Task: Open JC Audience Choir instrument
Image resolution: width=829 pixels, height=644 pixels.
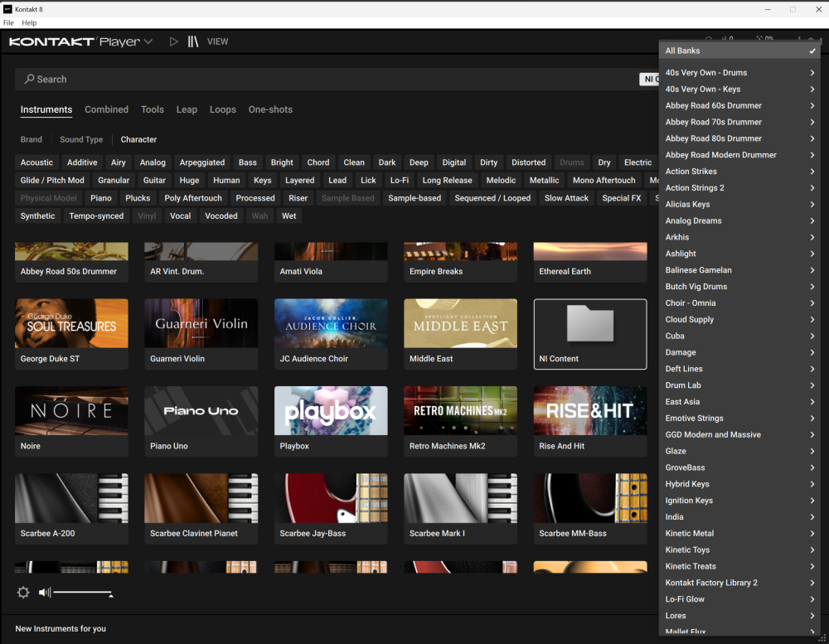Action: click(x=331, y=334)
